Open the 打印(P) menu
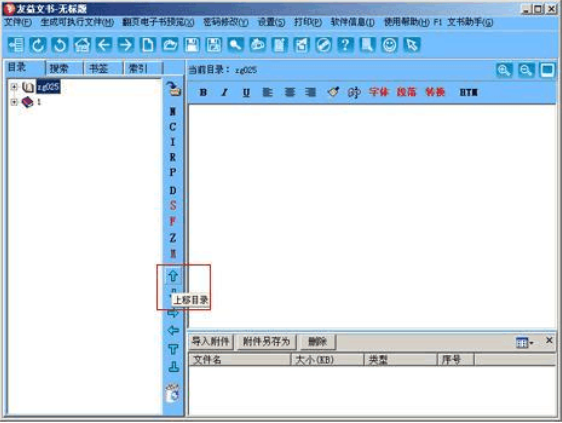Screen dimensions: 562x423 click(x=308, y=23)
